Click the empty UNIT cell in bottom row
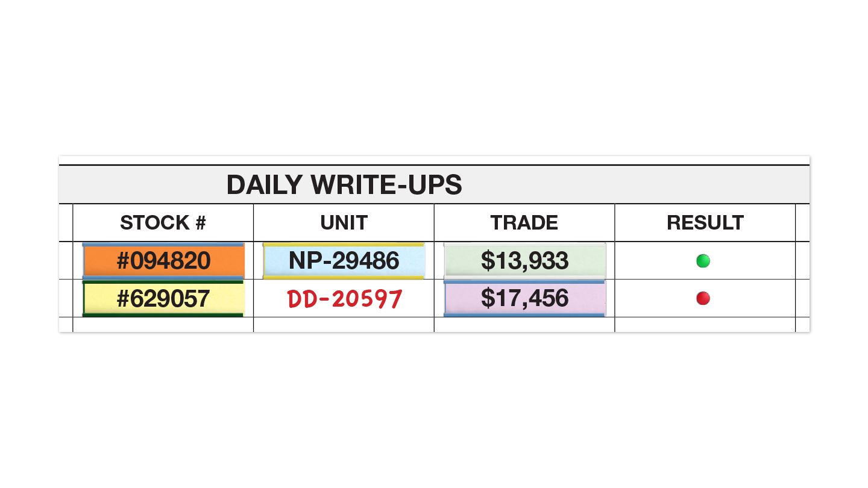Screen dimensions: 868x488 (x=344, y=325)
